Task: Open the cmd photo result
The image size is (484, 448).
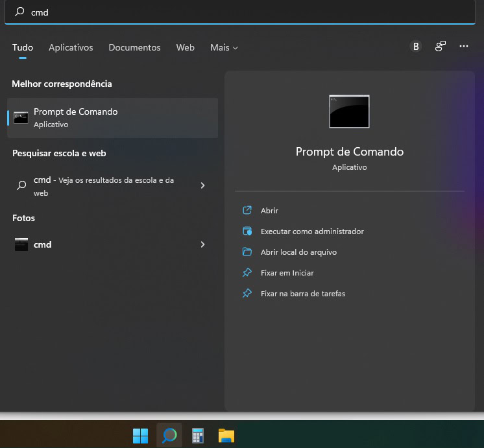Action: [112, 244]
